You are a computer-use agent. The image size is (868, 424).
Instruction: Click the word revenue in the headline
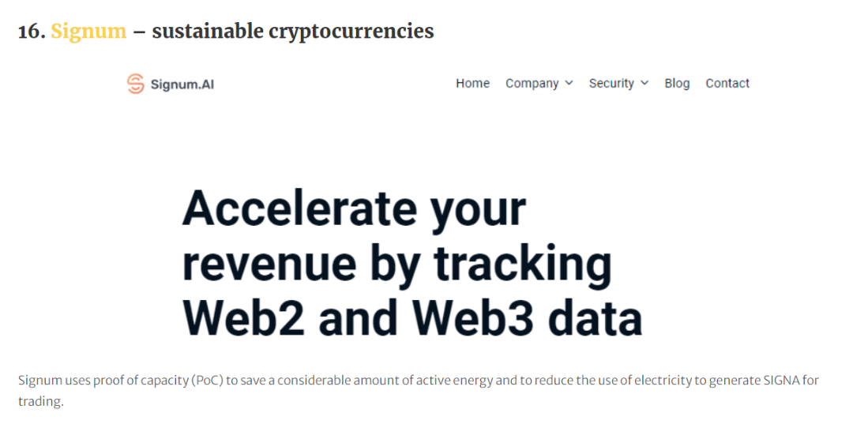pyautogui.click(x=269, y=264)
